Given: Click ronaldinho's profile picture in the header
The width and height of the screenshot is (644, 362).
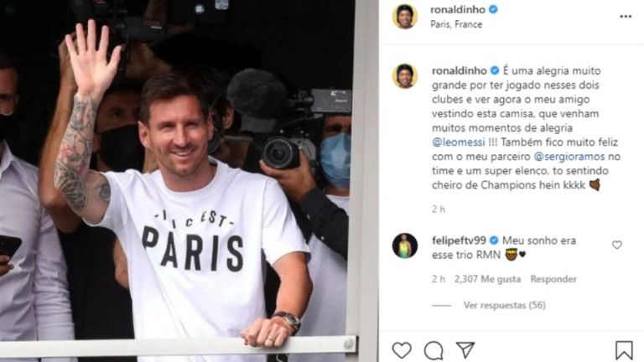Looking at the screenshot, I should pos(405,17).
